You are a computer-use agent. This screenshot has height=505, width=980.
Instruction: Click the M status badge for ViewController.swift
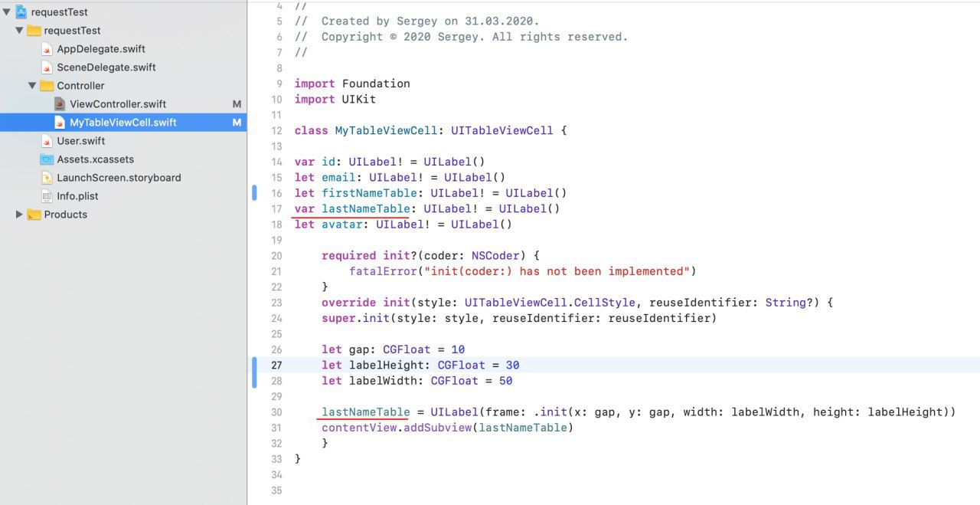coord(237,104)
